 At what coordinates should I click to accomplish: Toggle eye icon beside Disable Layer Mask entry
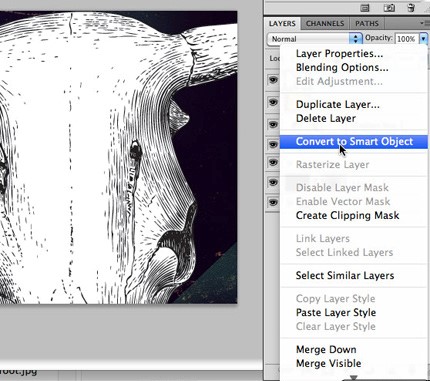click(273, 183)
